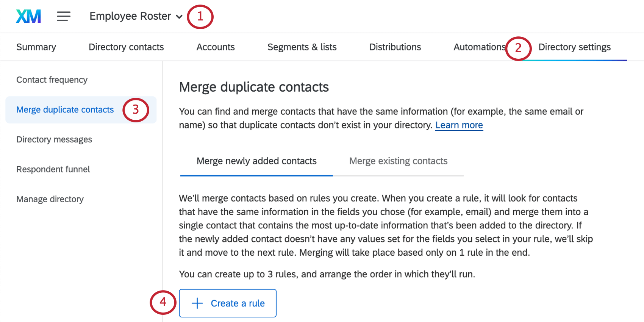Open Directory messages settings

[54, 139]
